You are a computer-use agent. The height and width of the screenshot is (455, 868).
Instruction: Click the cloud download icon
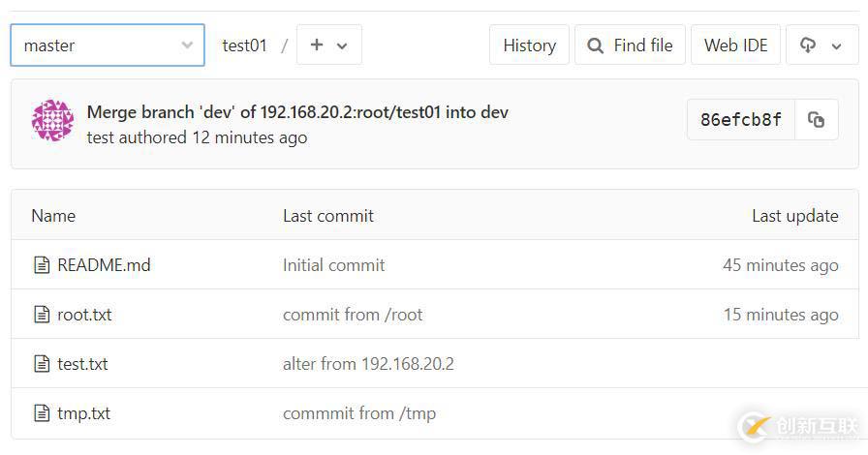[x=808, y=45]
